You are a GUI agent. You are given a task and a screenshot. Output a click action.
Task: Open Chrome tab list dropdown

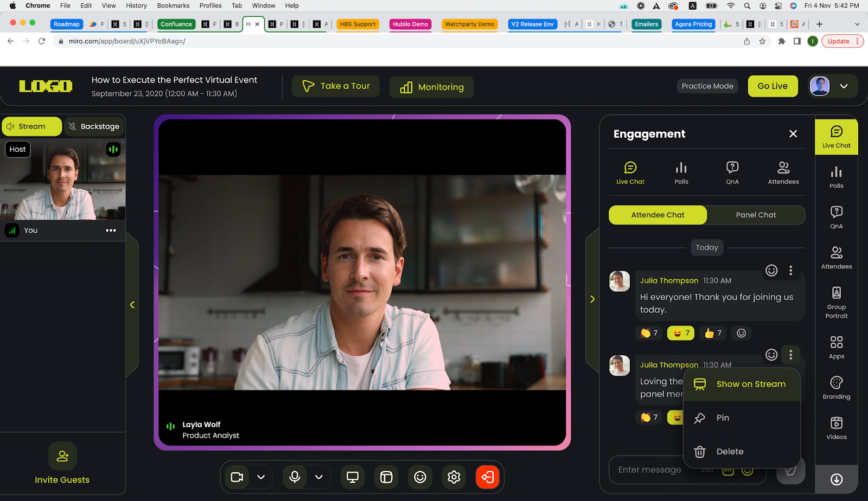click(857, 24)
